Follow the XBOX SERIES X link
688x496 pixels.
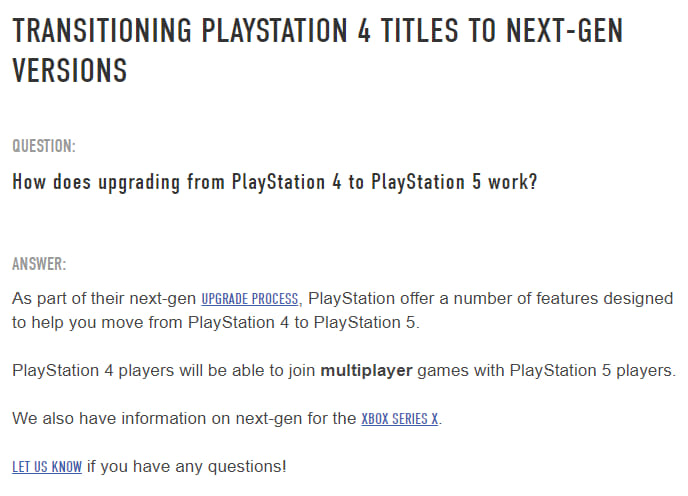(400, 419)
